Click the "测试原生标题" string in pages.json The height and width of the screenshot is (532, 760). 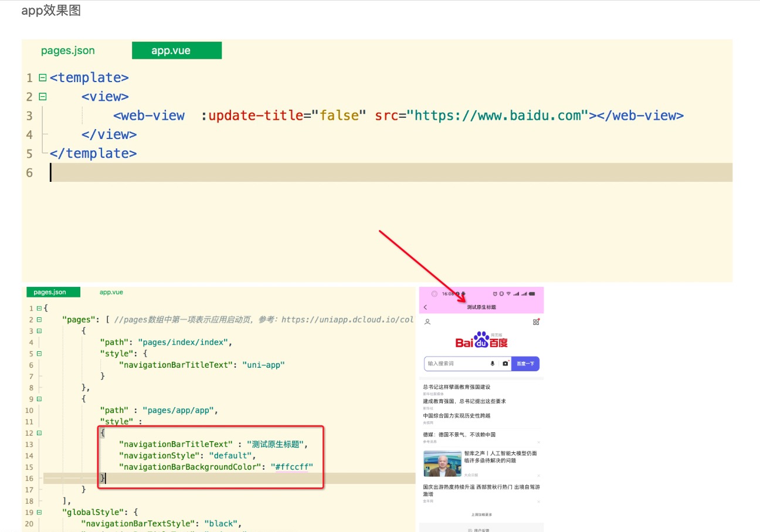pos(276,444)
